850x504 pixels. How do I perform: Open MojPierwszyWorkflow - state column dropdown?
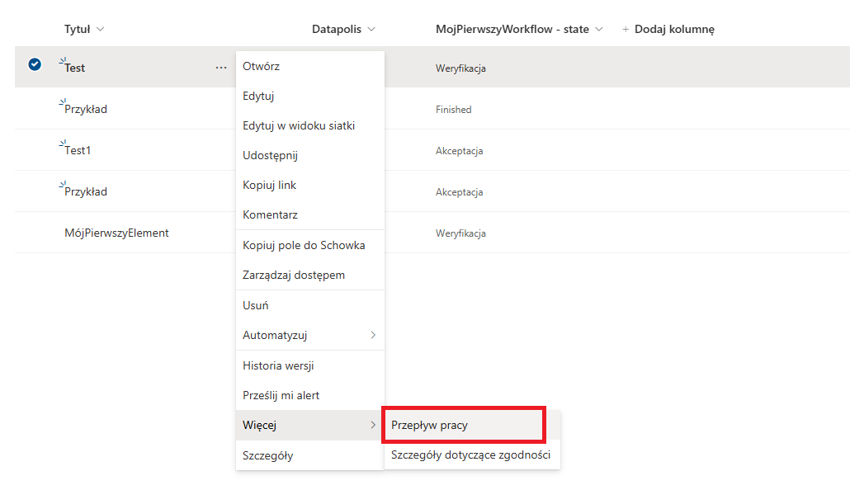point(599,30)
